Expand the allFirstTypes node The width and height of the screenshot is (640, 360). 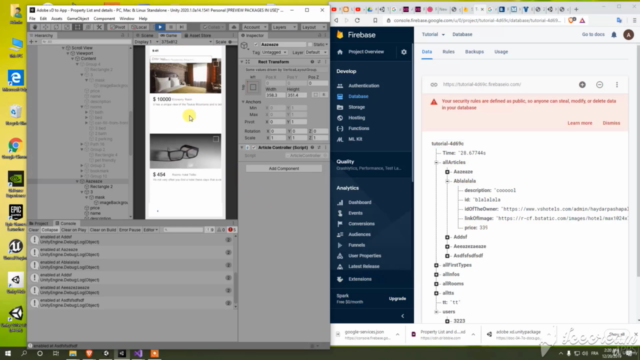[x=436, y=265]
